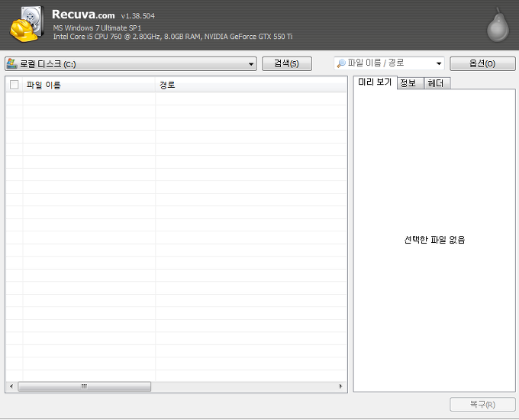Screen dimensions: 519x420
Task: Sort by the 경로 column header
Action: click(251, 85)
